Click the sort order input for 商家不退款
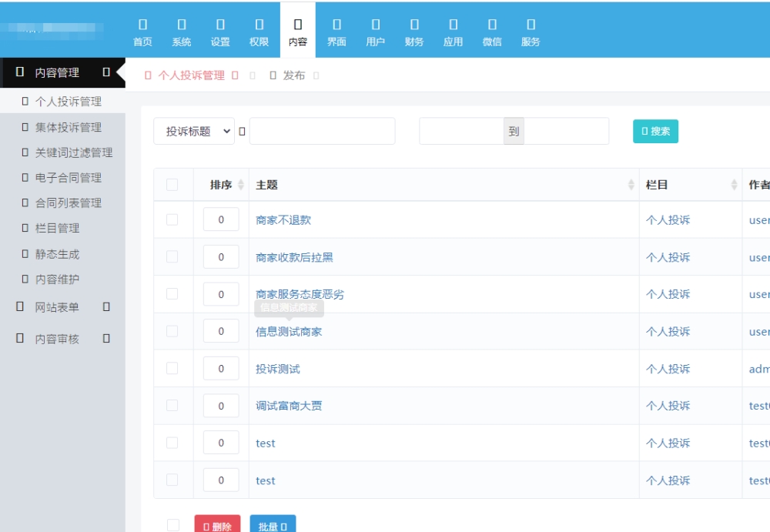Screen dimensions: 770x532 click(x=221, y=219)
